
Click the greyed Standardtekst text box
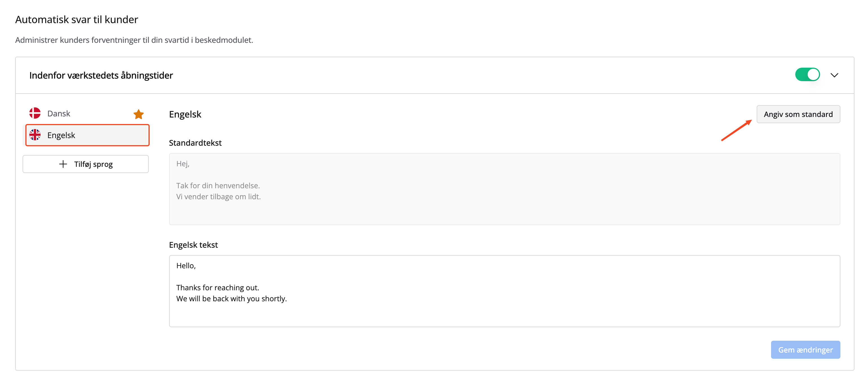[x=504, y=189]
